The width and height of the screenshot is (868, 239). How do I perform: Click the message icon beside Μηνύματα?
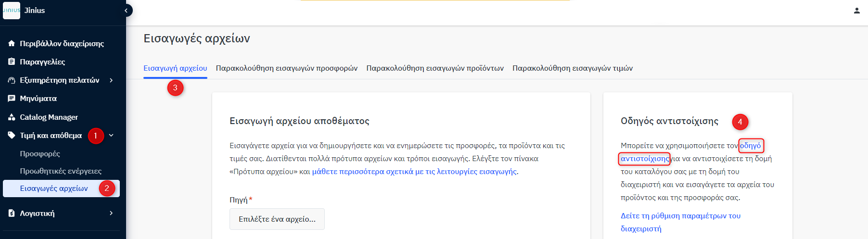(x=12, y=99)
